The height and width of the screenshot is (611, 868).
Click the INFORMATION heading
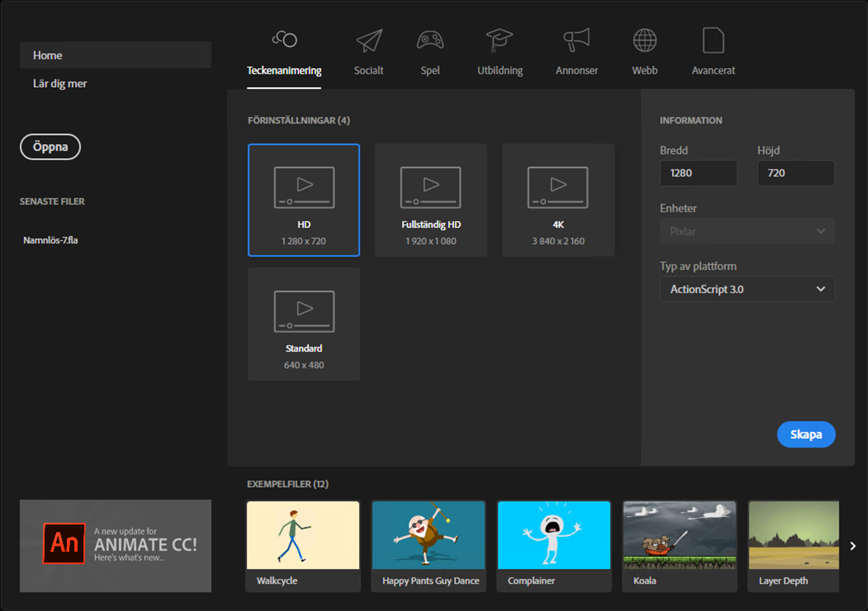(691, 120)
